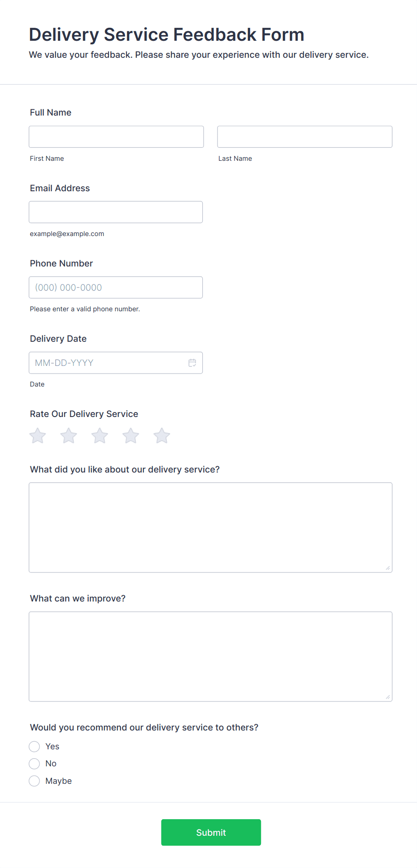Click the 'What did you like' text area
This screenshot has width=417, height=868.
(x=210, y=527)
